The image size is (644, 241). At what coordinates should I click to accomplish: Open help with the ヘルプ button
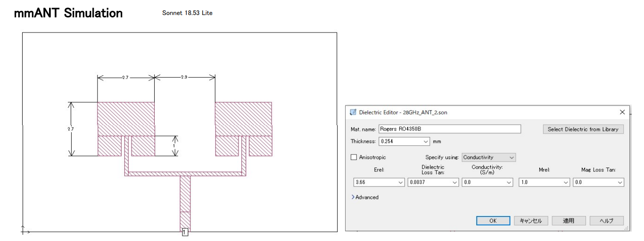(606, 221)
